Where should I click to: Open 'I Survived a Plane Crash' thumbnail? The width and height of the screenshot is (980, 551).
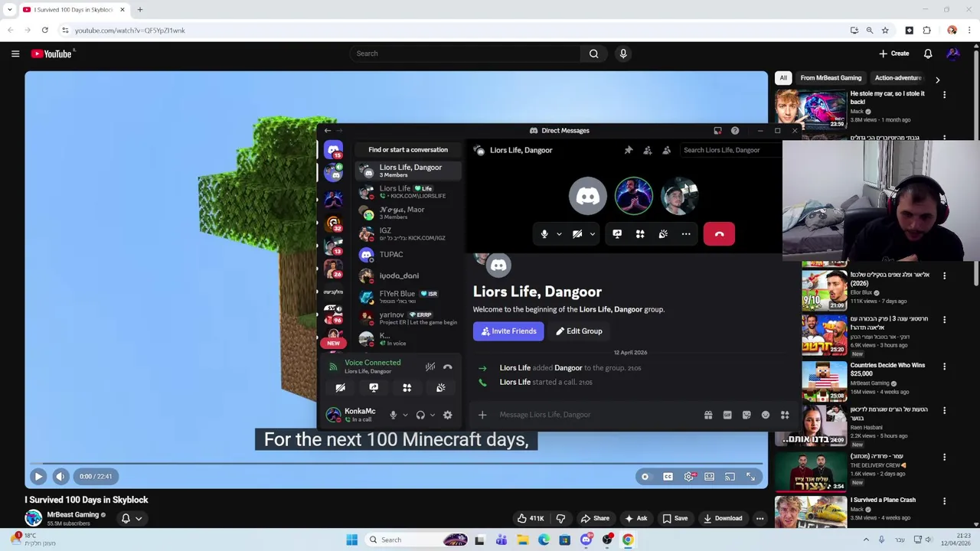click(x=810, y=512)
